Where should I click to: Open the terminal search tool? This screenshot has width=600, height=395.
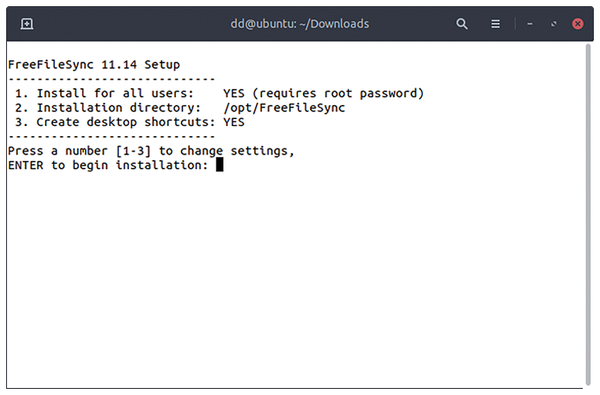(462, 24)
